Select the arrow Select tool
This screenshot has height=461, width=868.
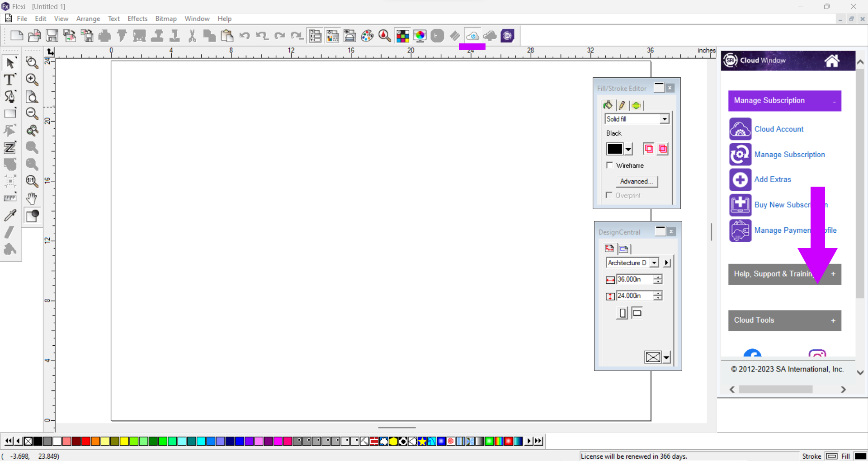[10, 63]
